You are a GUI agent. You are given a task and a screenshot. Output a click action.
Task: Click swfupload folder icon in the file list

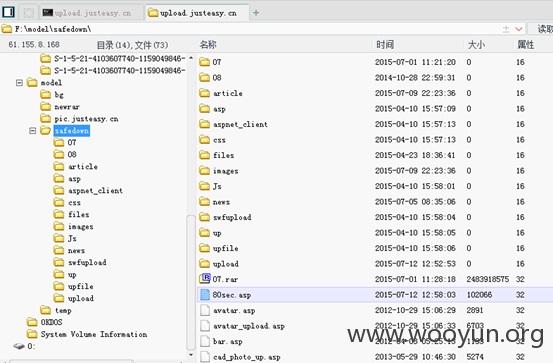click(204, 217)
